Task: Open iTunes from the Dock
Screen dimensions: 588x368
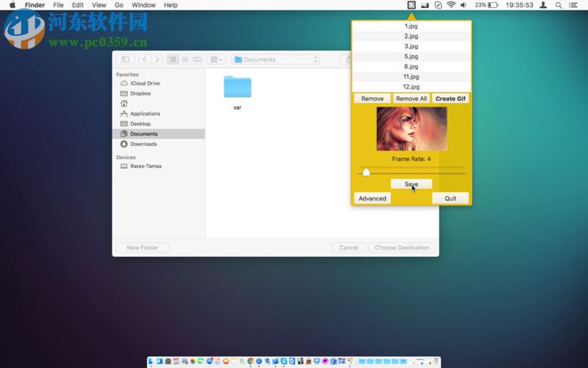Action: [x=218, y=361]
